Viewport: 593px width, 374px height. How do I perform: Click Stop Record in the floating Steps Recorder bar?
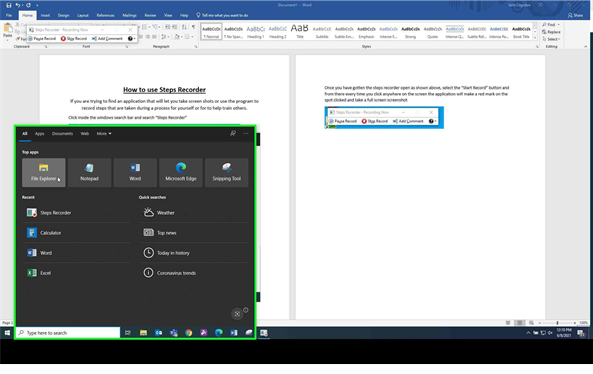pos(74,39)
